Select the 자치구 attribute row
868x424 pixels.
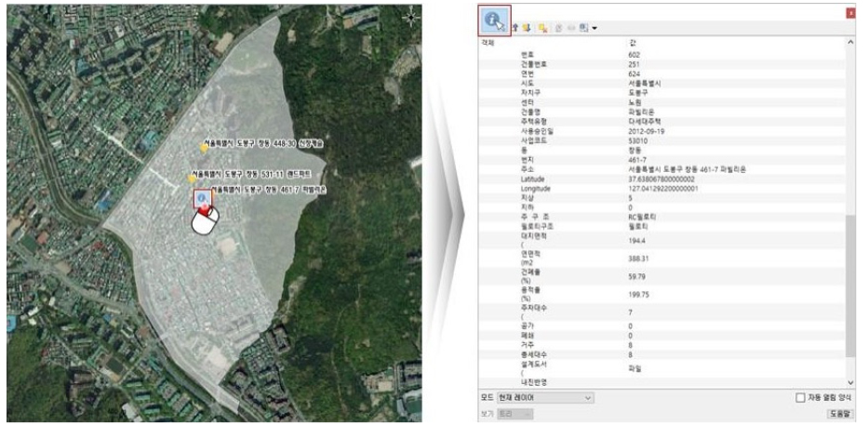(x=661, y=92)
